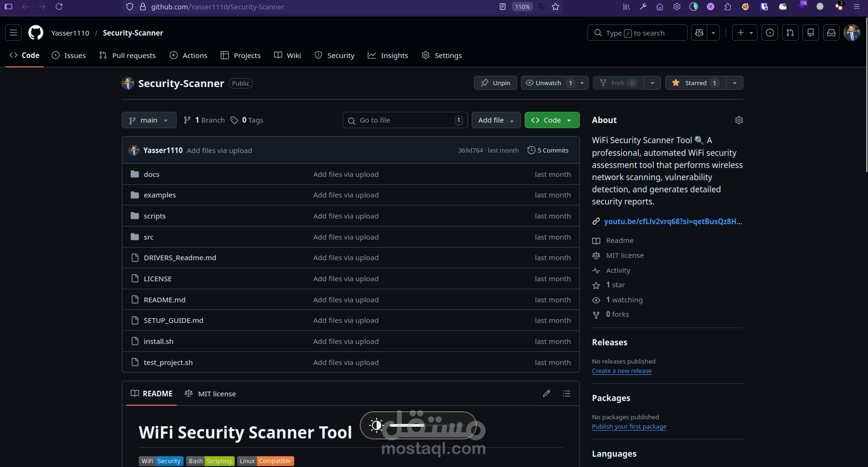Viewport: 868px width, 467px height.
Task: Focus the Go to file field
Action: (x=405, y=120)
